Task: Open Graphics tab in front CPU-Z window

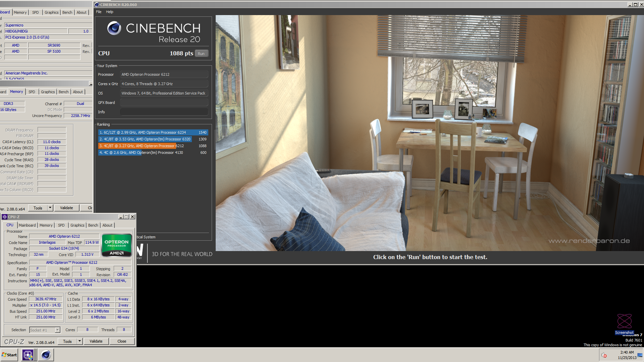Action: [x=77, y=225]
